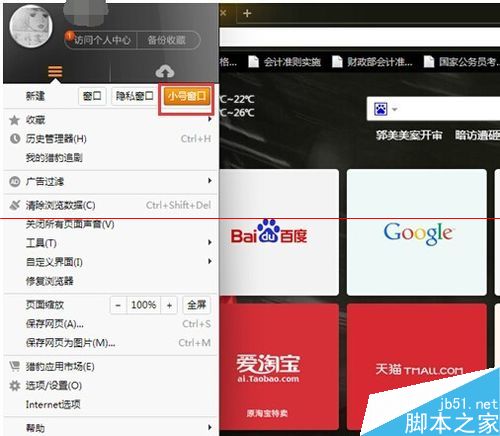The height and width of the screenshot is (436, 500).
Task: Click the gear icon beside 选项/设置
Action: pyautogui.click(x=15, y=386)
